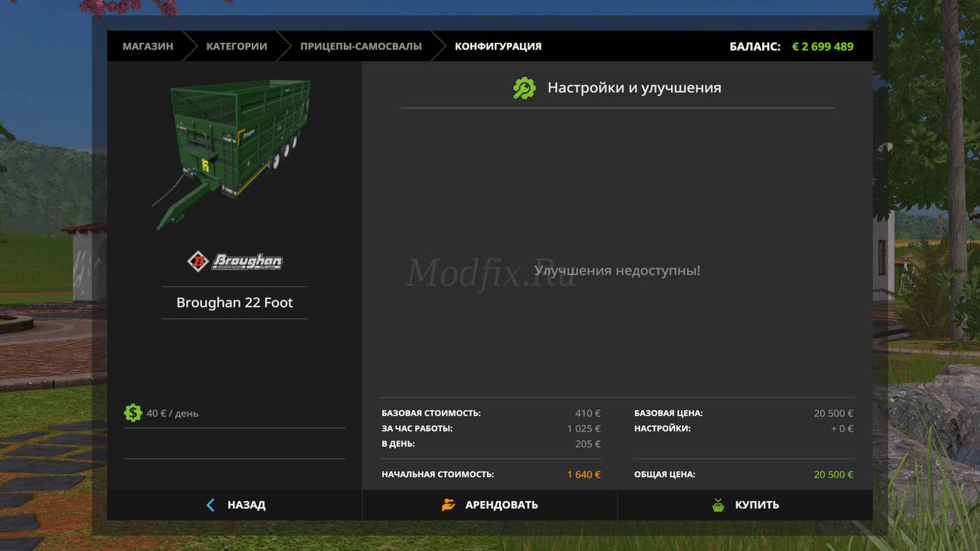Click the + 0 € settings value
This screenshot has height=551, width=980.
(842, 428)
